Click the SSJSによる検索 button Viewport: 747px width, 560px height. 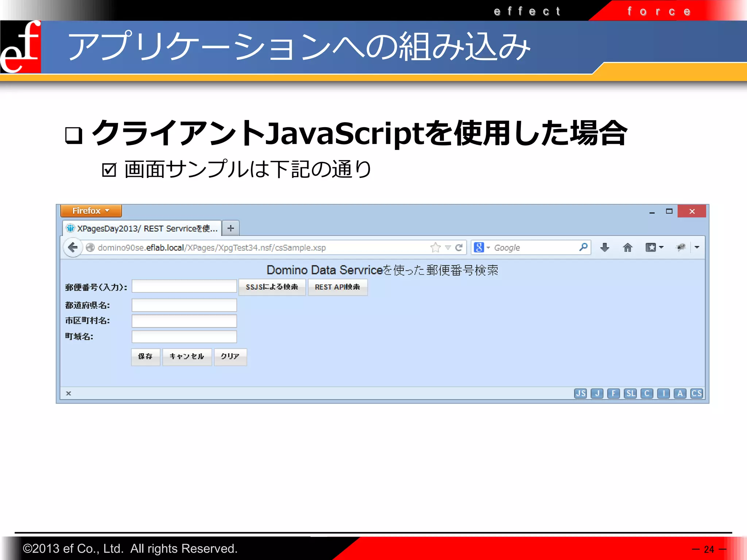pyautogui.click(x=272, y=287)
